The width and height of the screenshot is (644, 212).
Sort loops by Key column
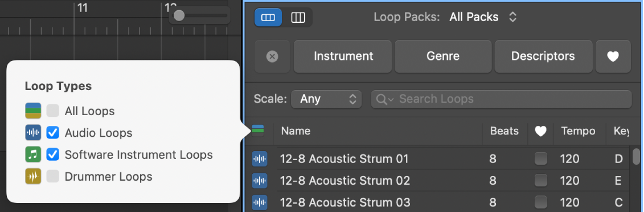click(x=621, y=131)
